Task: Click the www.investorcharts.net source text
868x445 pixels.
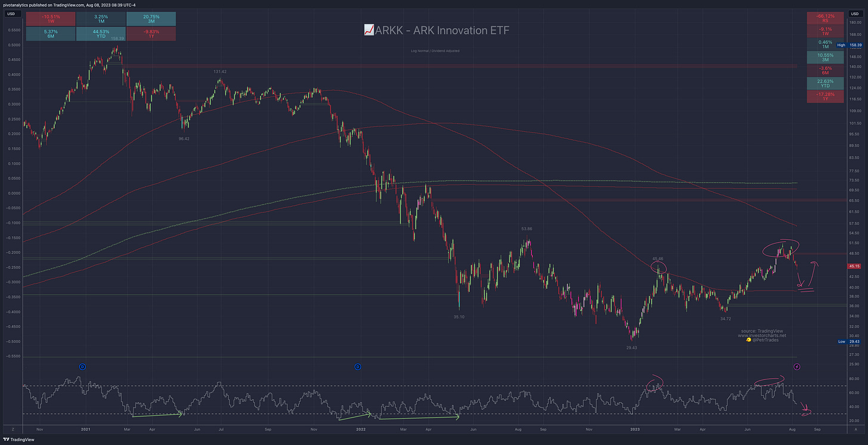Action: point(762,335)
